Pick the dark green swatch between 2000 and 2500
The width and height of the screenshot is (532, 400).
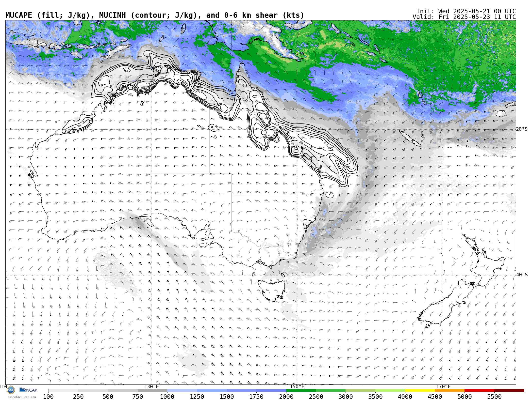pyautogui.click(x=301, y=391)
